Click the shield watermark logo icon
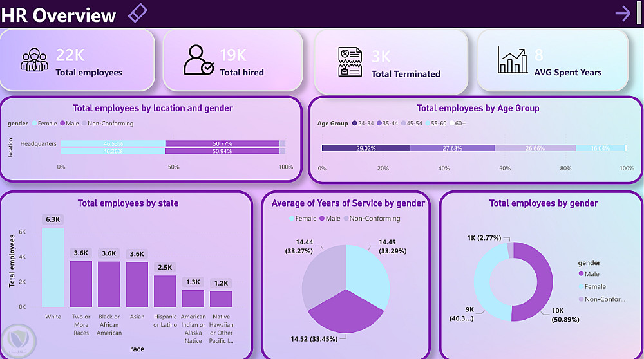644x359 pixels. coord(19,340)
